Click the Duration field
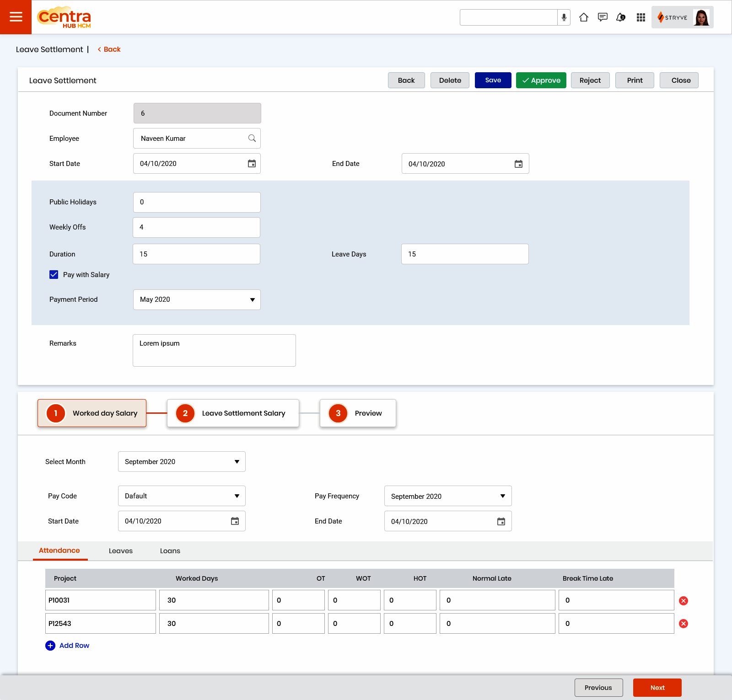 click(196, 254)
